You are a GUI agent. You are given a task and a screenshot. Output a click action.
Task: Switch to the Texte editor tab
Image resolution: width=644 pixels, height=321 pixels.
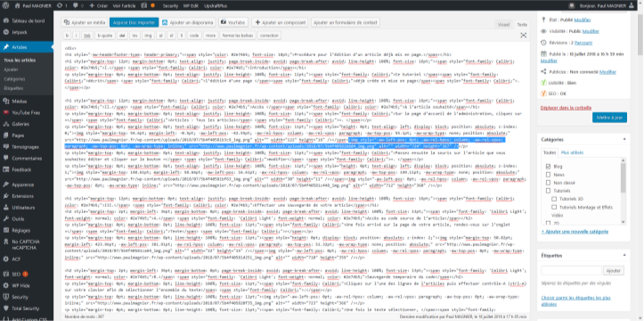pyautogui.click(x=522, y=25)
